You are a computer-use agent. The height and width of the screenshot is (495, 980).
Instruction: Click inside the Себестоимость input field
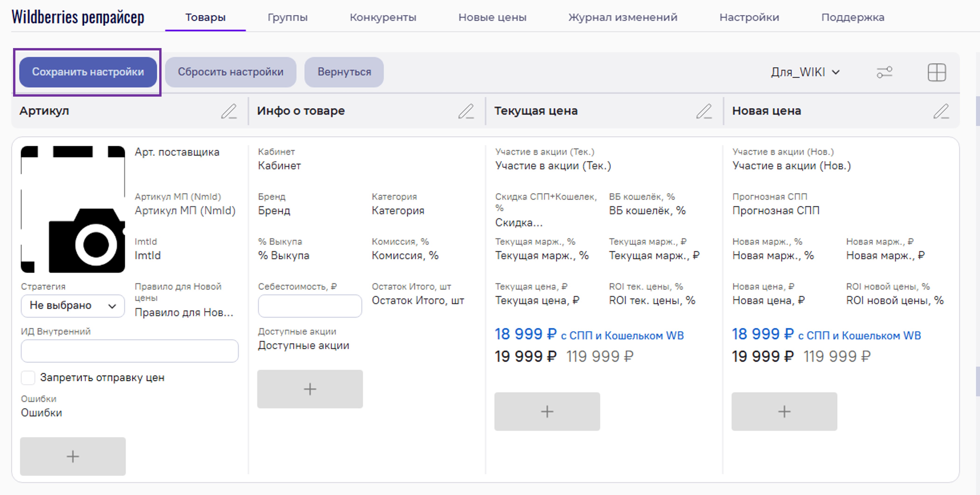coord(310,306)
